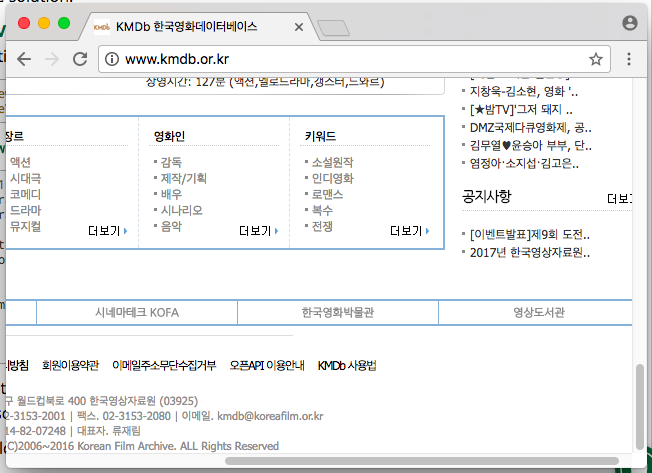Open the 뮤지컬 genre link

tap(25, 226)
